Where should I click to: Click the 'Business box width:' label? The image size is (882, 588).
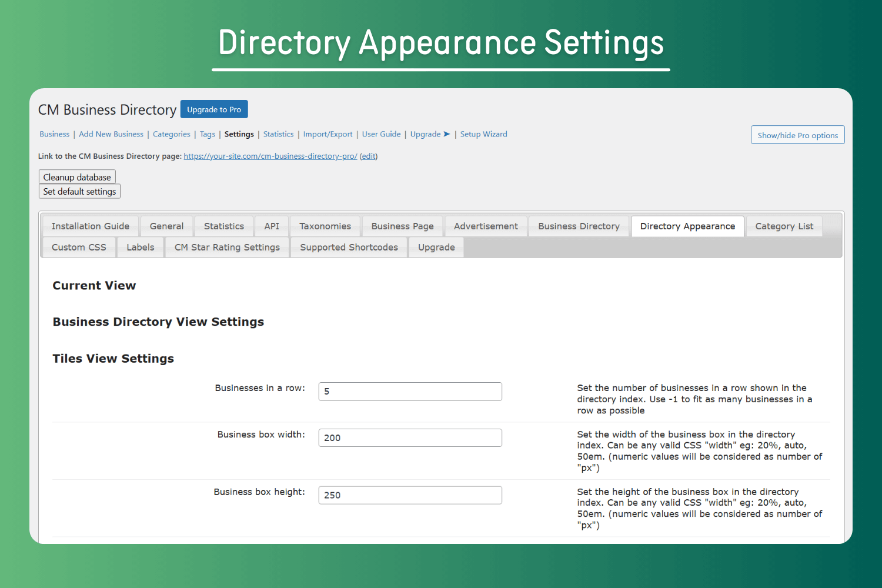tap(261, 435)
